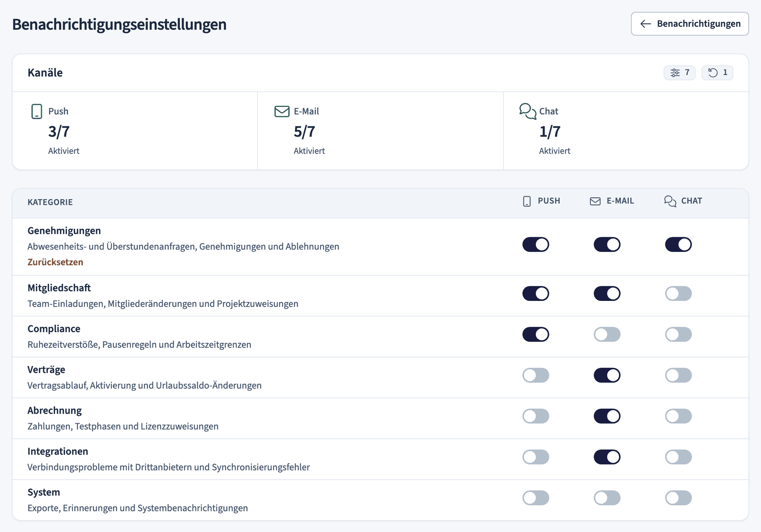This screenshot has width=761, height=532.
Task: Click the Integrationen category title
Action: click(x=58, y=451)
